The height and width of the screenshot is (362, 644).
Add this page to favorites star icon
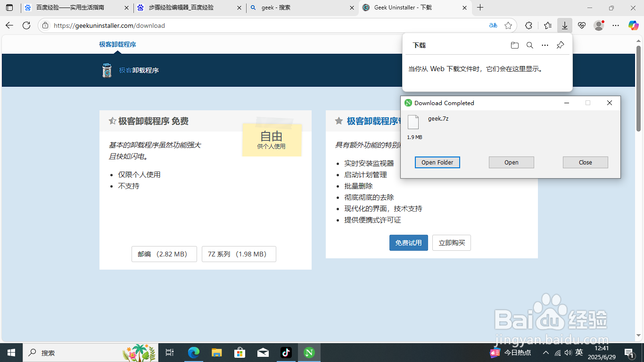509,25
